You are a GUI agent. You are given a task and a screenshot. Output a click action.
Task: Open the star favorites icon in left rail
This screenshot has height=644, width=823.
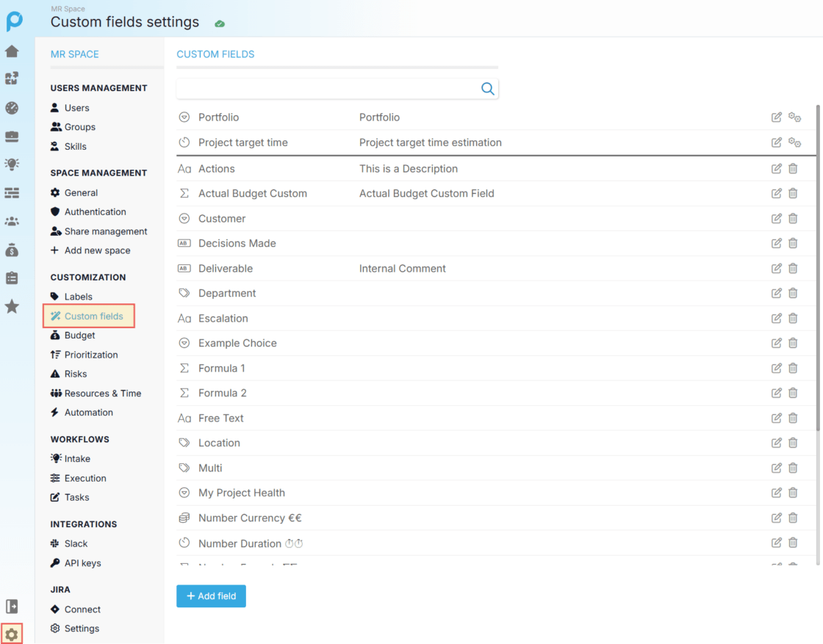[x=12, y=306]
